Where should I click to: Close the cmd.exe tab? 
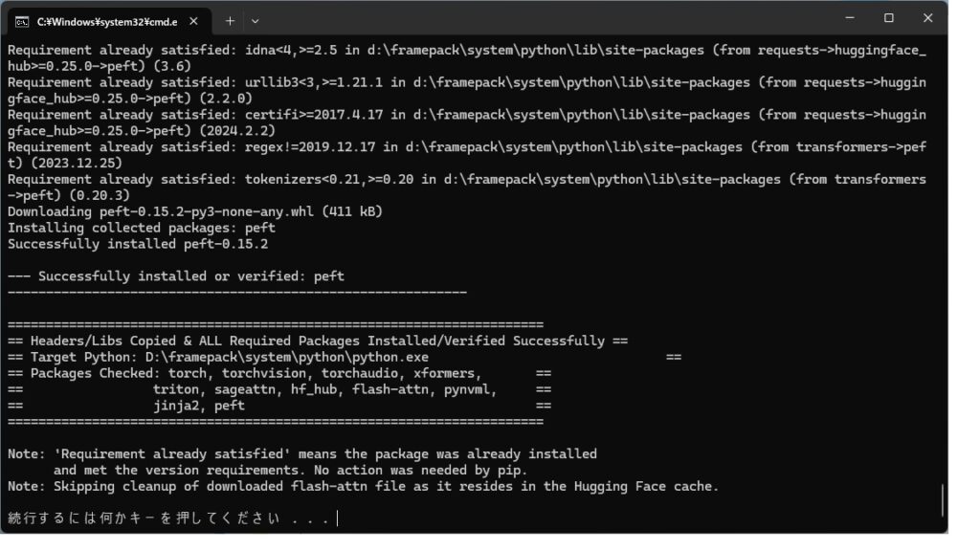click(x=193, y=21)
